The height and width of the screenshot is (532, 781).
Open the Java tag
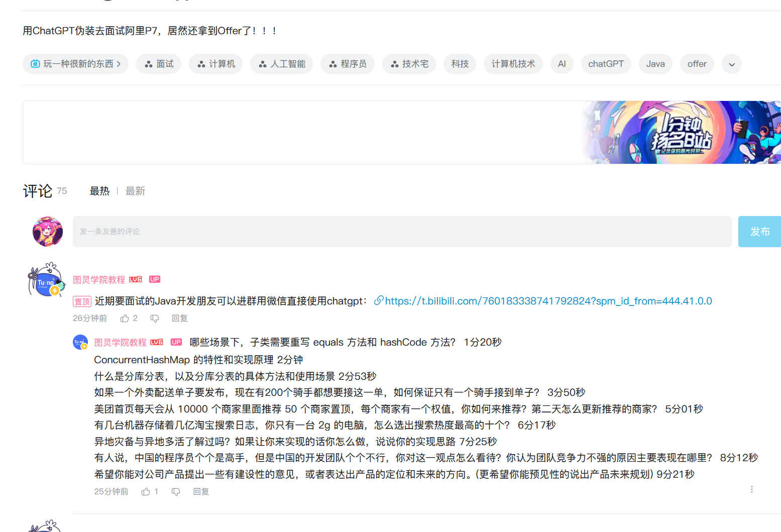tap(655, 64)
